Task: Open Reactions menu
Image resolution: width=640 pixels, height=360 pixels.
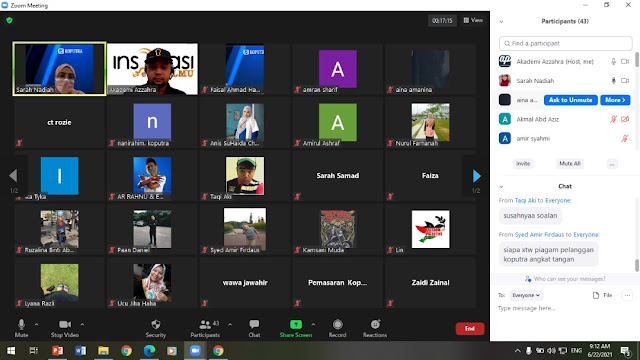Action: [375, 328]
